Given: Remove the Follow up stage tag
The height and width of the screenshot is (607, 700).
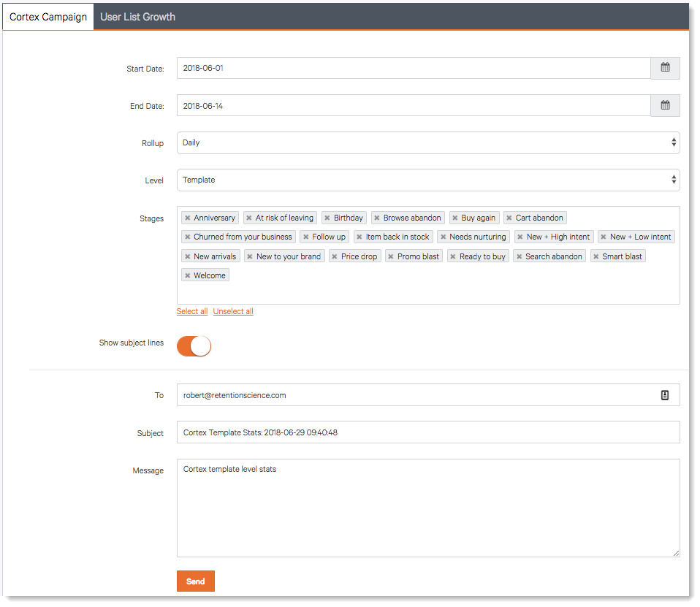Looking at the screenshot, I should 306,237.
